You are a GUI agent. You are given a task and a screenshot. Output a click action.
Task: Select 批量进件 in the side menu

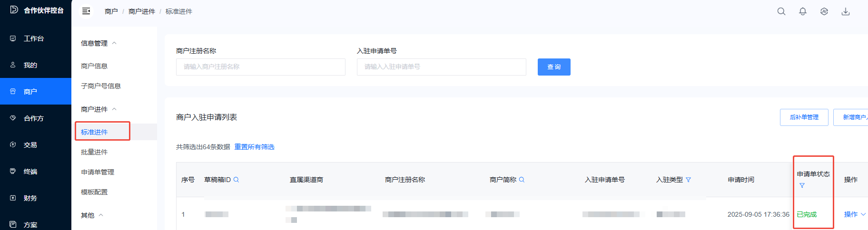94,152
